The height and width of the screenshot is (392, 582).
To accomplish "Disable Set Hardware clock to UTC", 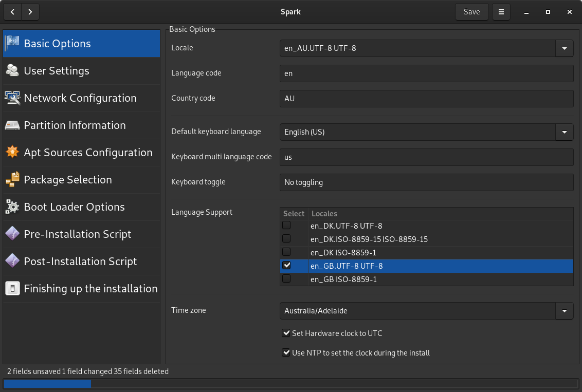I will coord(286,333).
